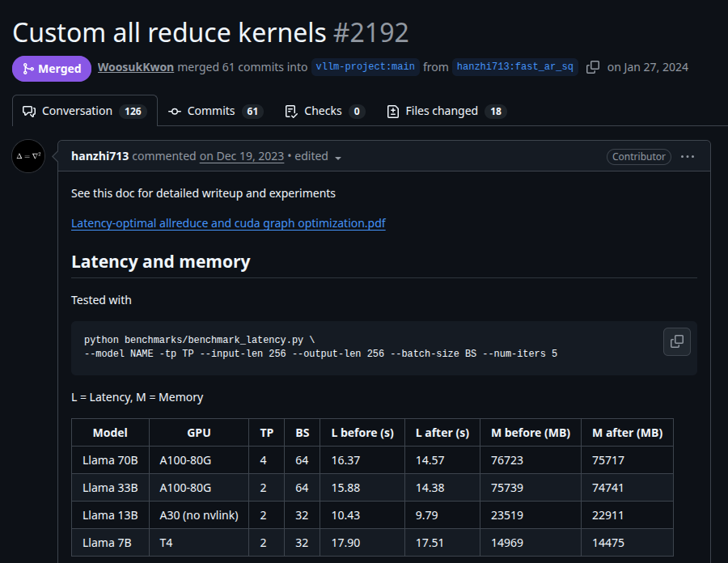This screenshot has width=728, height=563.
Task: Select the 'Llama 7B' table cell
Action: (110, 542)
